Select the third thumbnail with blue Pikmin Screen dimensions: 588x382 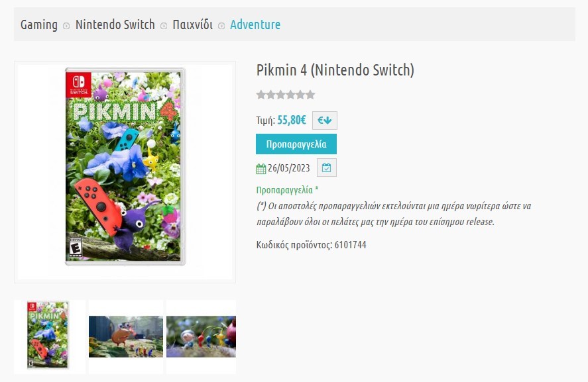[202, 336]
